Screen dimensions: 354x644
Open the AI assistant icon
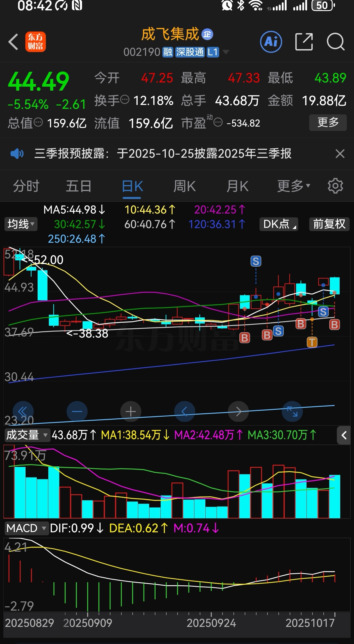coord(271,42)
